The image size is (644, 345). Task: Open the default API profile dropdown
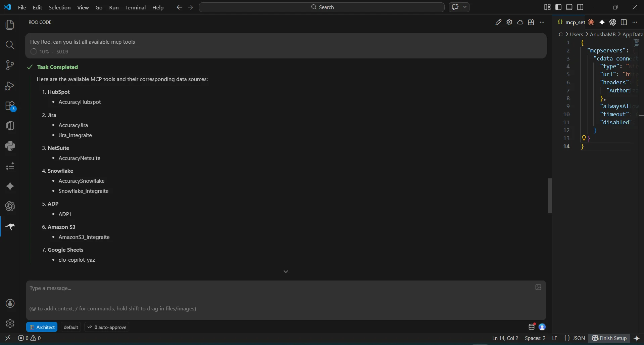point(71,327)
